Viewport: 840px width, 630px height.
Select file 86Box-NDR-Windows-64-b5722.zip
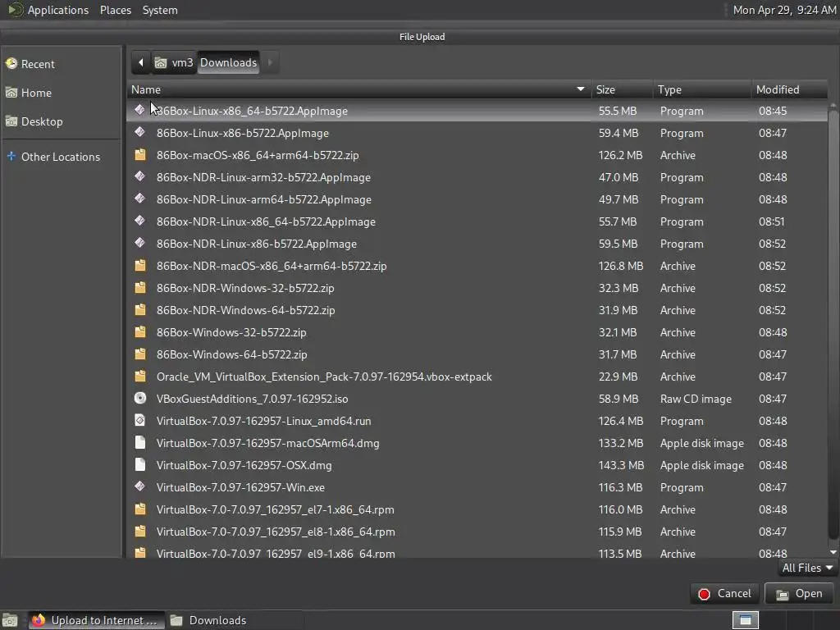click(x=477, y=309)
